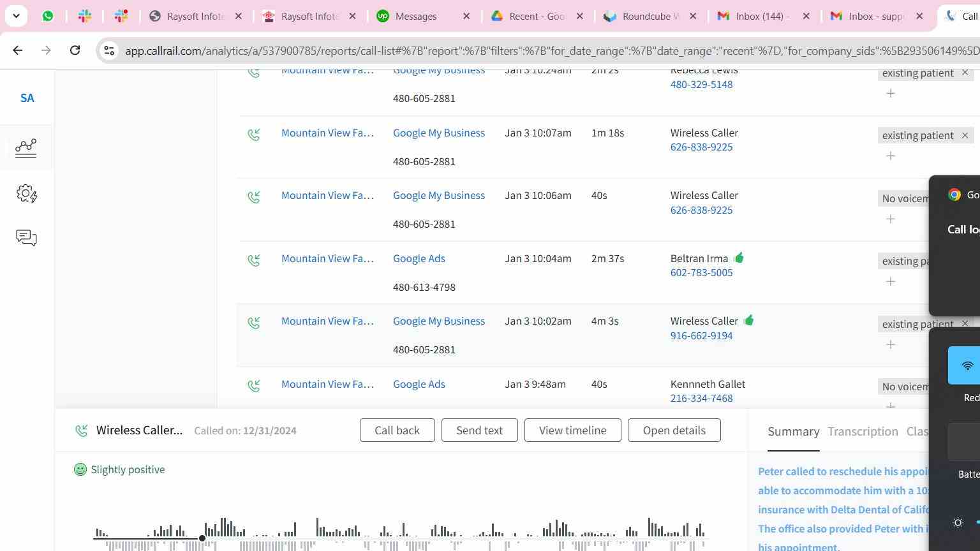Click the Slightly positive sentiment smiley icon
Viewport: 980px width, 551px height.
click(x=80, y=469)
